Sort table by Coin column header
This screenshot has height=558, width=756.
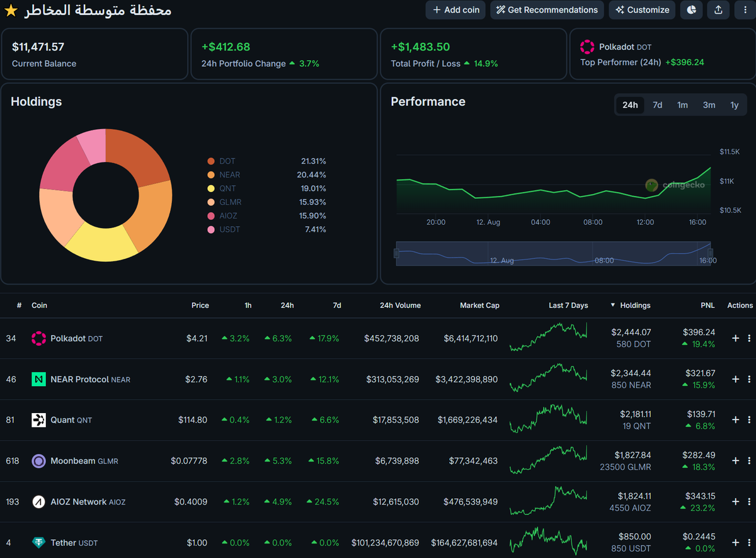coord(40,305)
